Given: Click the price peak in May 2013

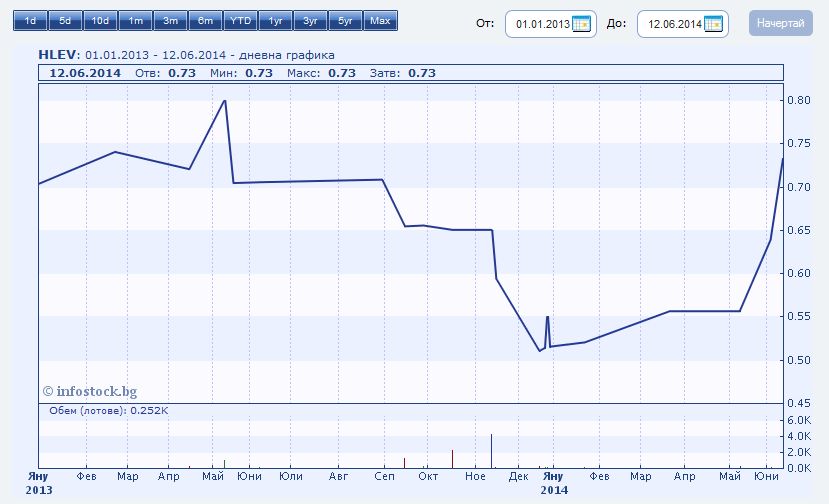Looking at the screenshot, I should (x=225, y=100).
